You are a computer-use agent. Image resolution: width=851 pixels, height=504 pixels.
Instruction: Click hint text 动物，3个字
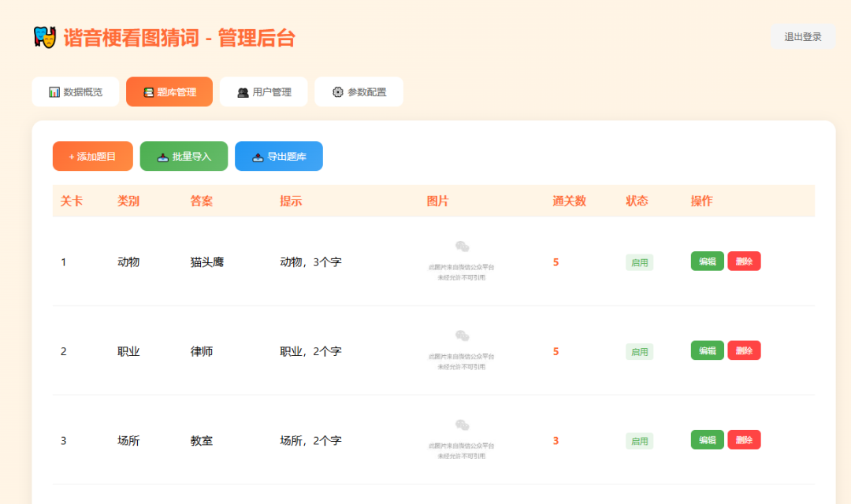tap(310, 262)
